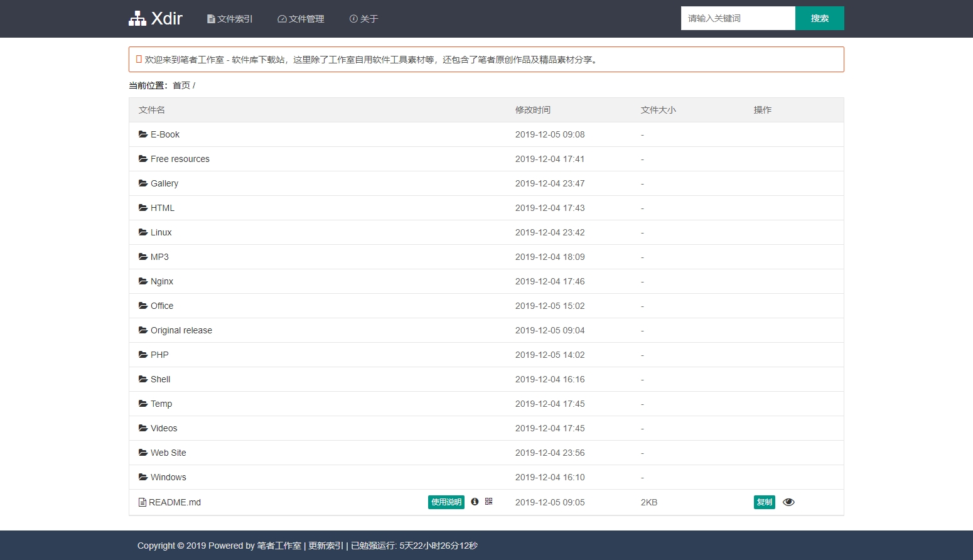This screenshot has width=973, height=560.
Task: Click the Web Site folder icon
Action: (x=143, y=453)
